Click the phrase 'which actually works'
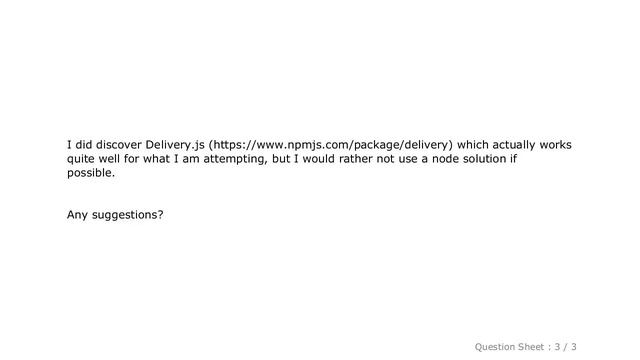Viewport: 640px width, 360px height. [514, 145]
